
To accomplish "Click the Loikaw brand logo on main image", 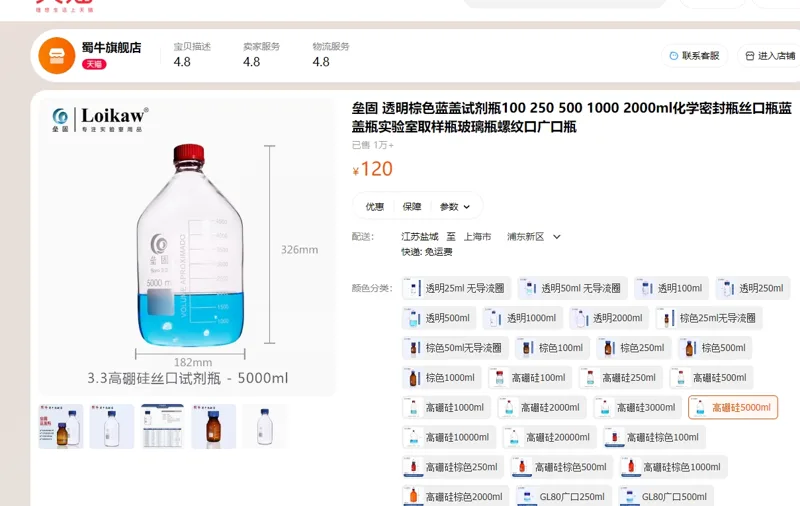I will pyautogui.click(x=100, y=119).
